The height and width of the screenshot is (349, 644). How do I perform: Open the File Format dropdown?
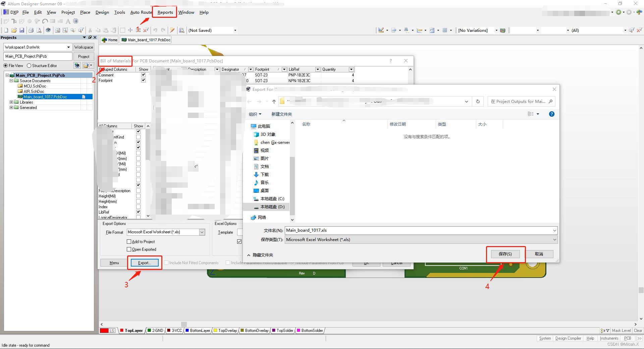point(202,232)
